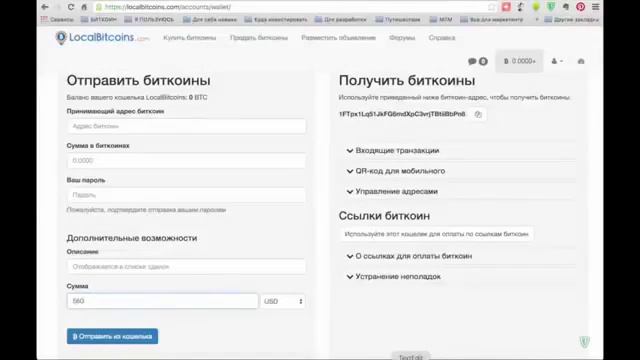This screenshot has width=640, height=360.
Task: Open Путешествия bookmarks folder
Action: 398,19
